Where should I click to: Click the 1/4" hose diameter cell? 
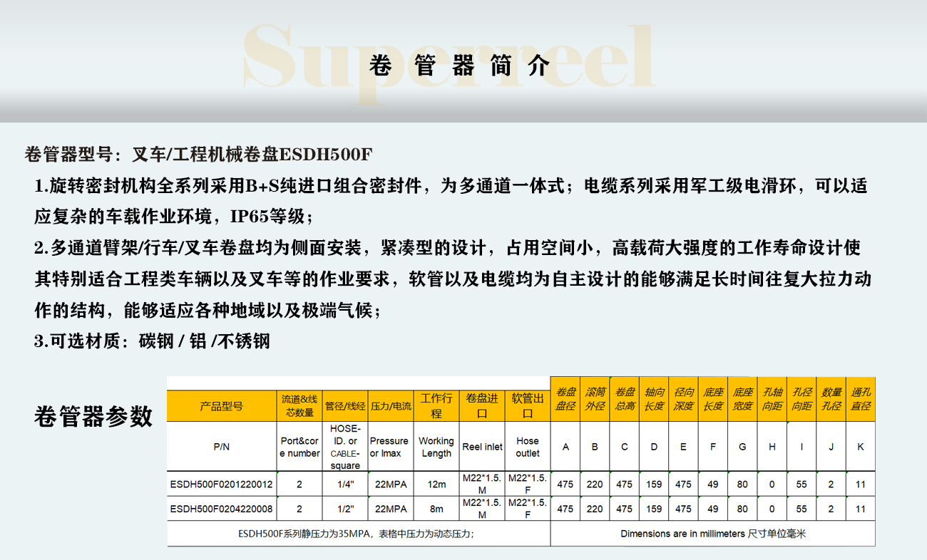coord(345,484)
